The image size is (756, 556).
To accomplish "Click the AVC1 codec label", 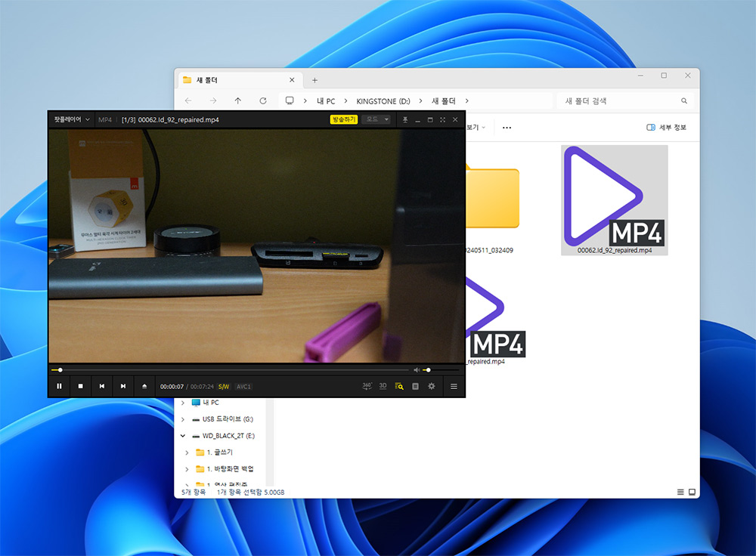I will click(243, 387).
